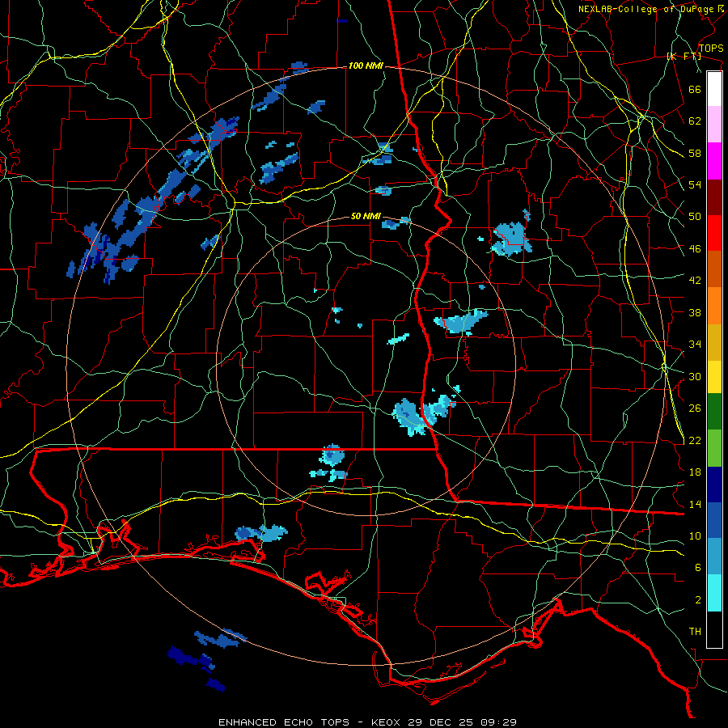
Task: Click the cyan 2 kft legend swatch
Action: pyautogui.click(x=714, y=593)
